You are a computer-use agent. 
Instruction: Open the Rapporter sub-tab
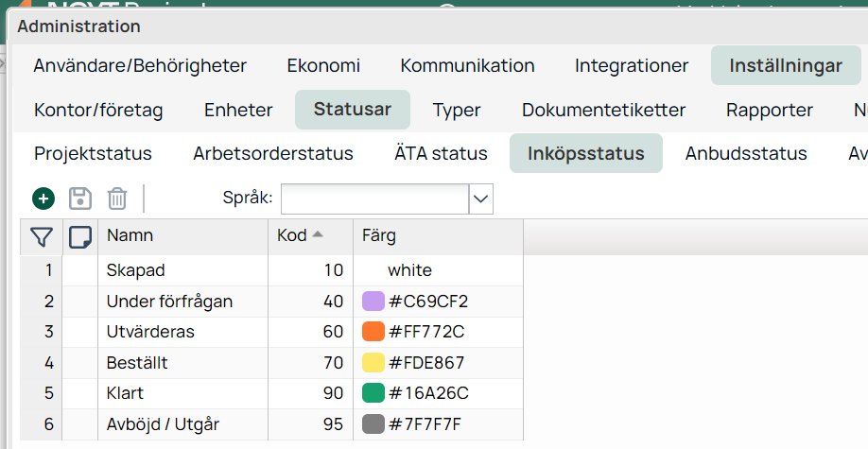[770, 110]
